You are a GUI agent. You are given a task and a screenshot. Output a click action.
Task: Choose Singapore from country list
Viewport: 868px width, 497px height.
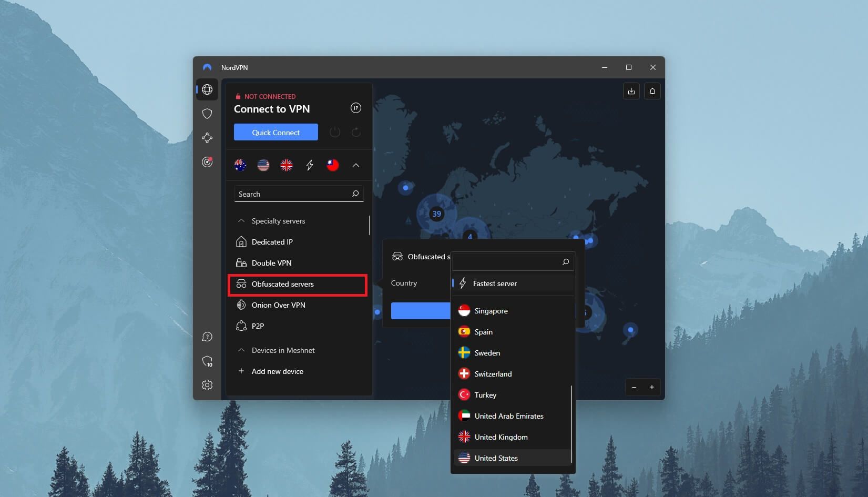tap(513, 311)
